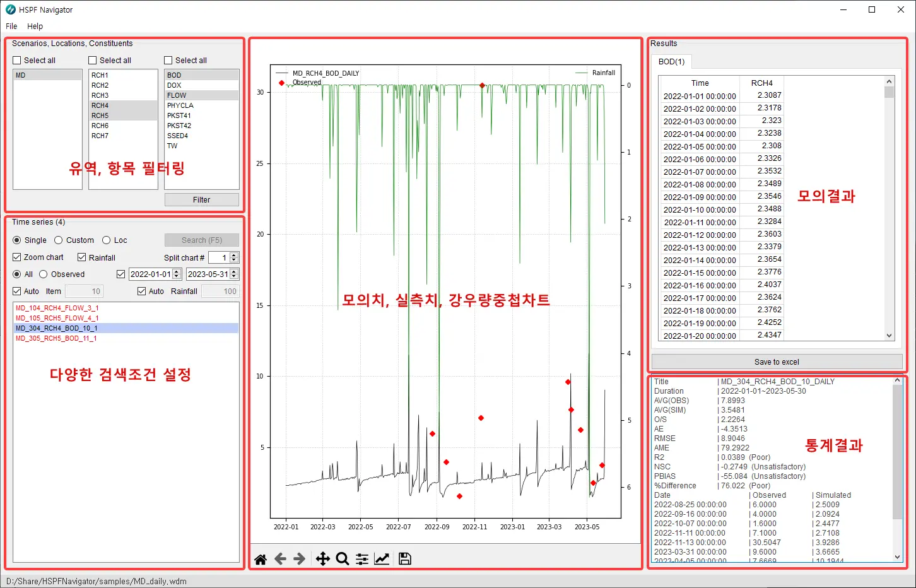916x588 pixels.
Task: Click the start date field 2022-01-01
Action: tap(150, 274)
